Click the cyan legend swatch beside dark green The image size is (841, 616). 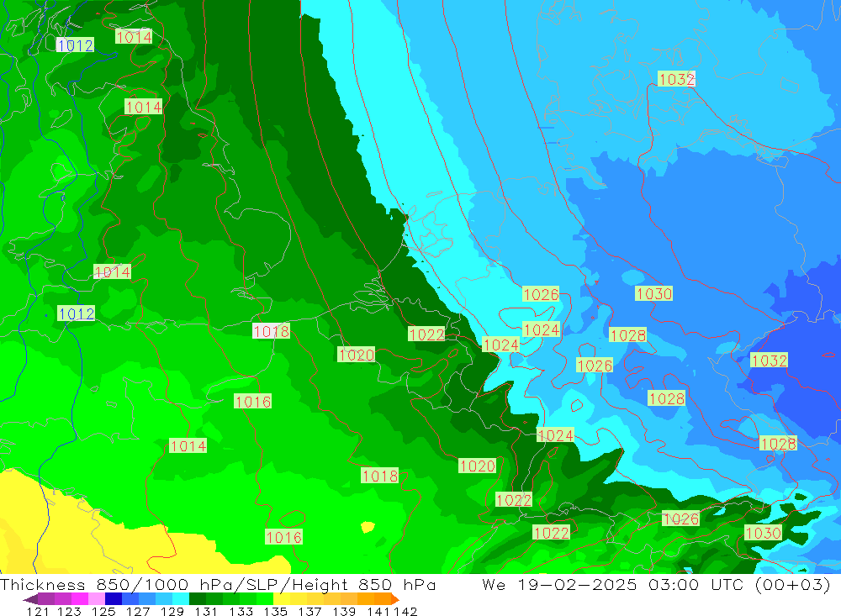pyautogui.click(x=181, y=599)
